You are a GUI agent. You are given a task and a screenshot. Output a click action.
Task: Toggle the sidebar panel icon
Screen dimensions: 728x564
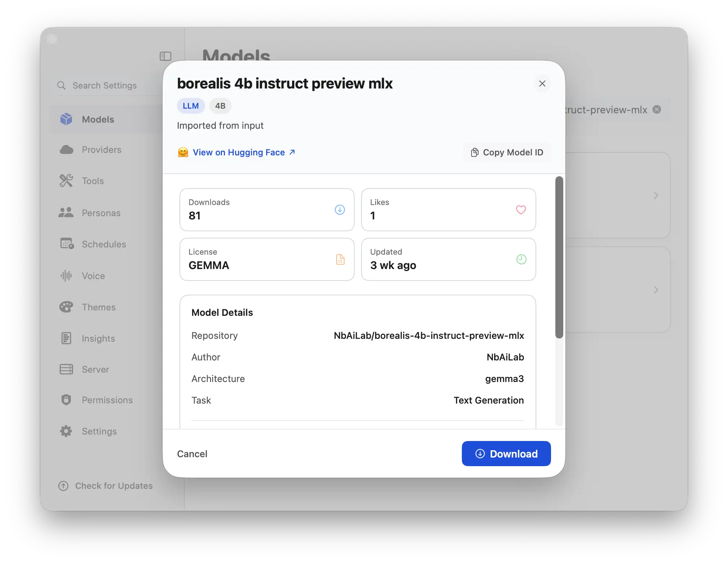[x=165, y=56]
